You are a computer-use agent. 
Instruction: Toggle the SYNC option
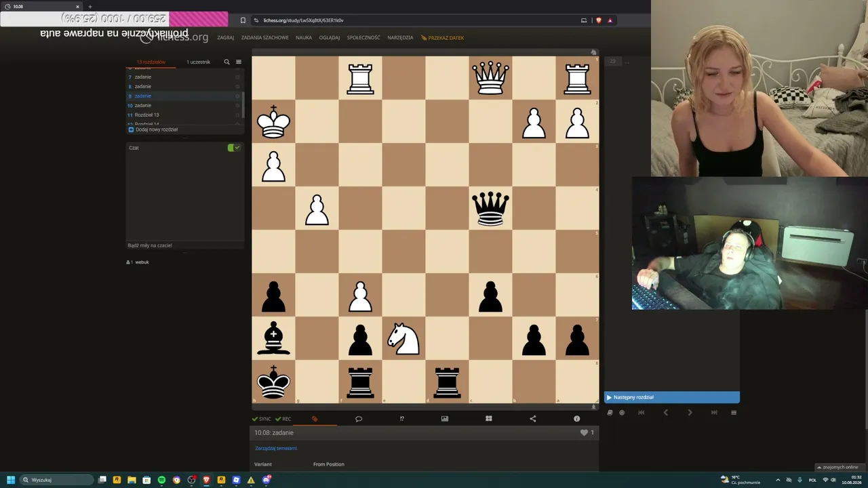(261, 419)
